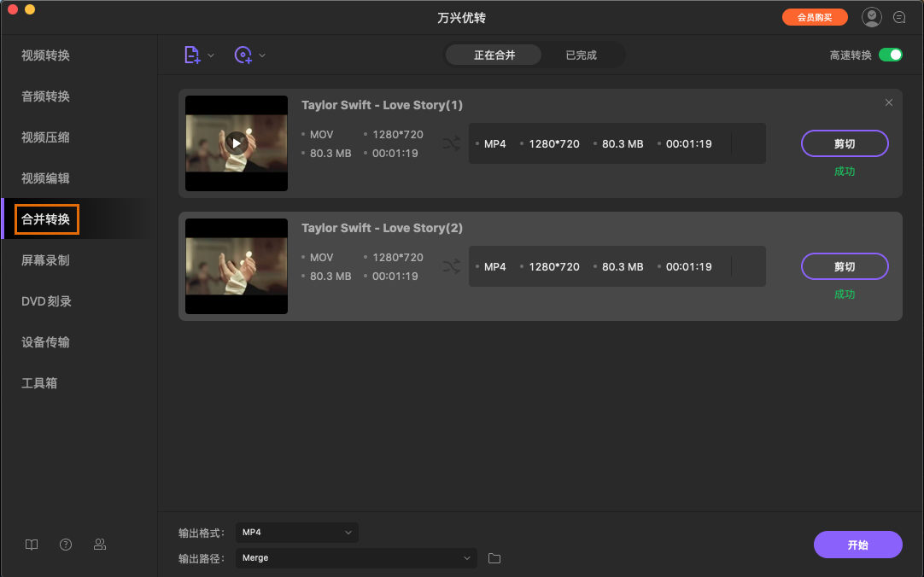Image resolution: width=924 pixels, height=577 pixels.
Task: Click the add DVD disc icon
Action: (x=243, y=55)
